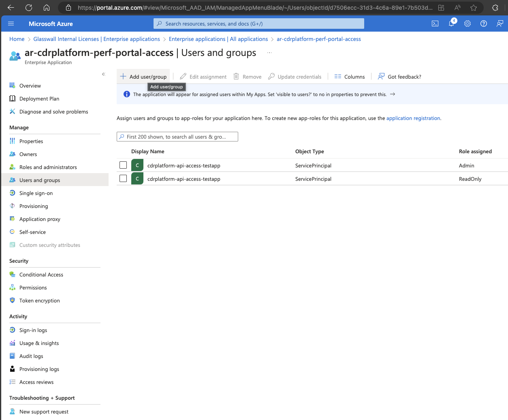Open the Azure portal hamburger menu
This screenshot has height=420, width=508.
point(11,24)
